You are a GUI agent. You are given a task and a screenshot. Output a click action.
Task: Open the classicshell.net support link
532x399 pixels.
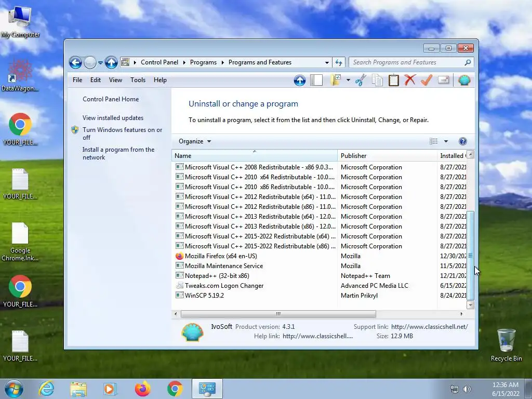pyautogui.click(x=429, y=327)
